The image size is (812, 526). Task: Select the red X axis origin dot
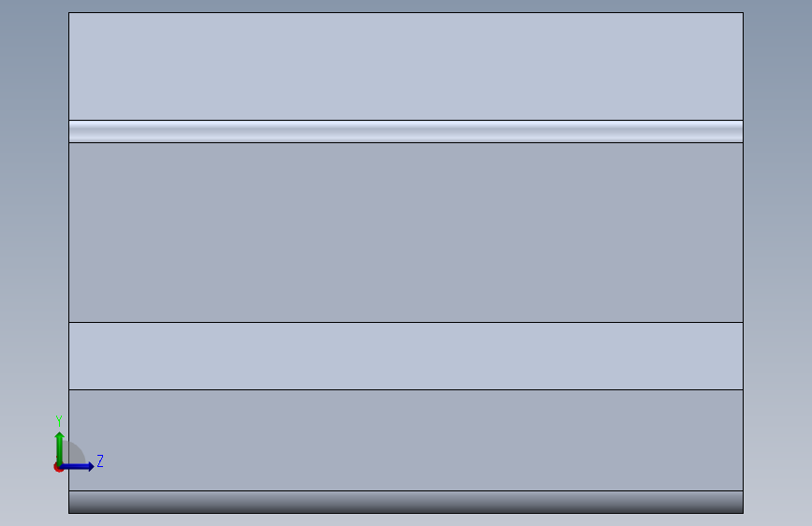coord(57,467)
